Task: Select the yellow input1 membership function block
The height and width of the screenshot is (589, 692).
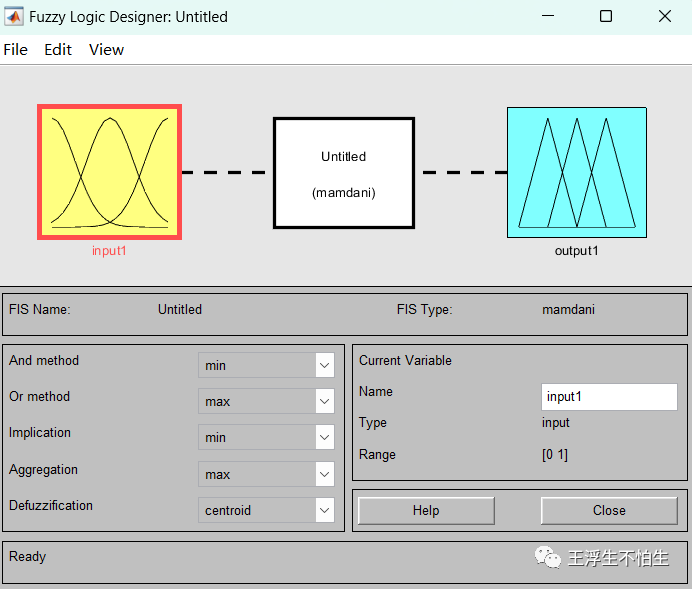Action: pyautogui.click(x=109, y=172)
